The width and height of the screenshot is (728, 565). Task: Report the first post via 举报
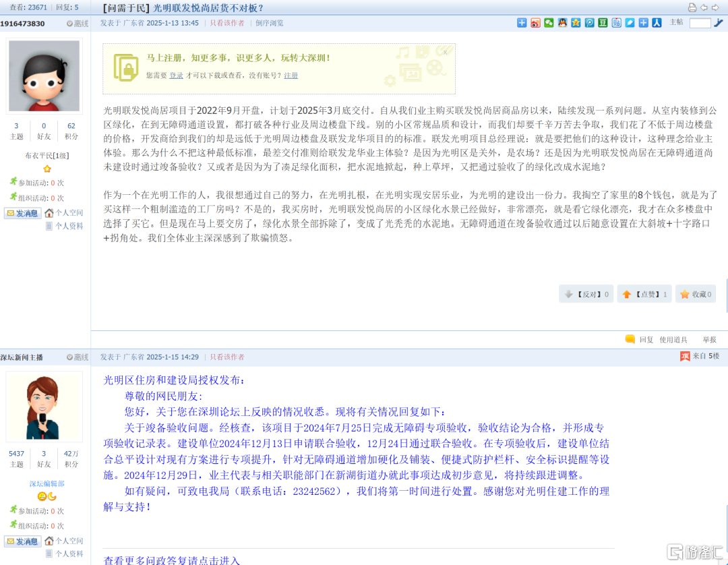click(709, 340)
